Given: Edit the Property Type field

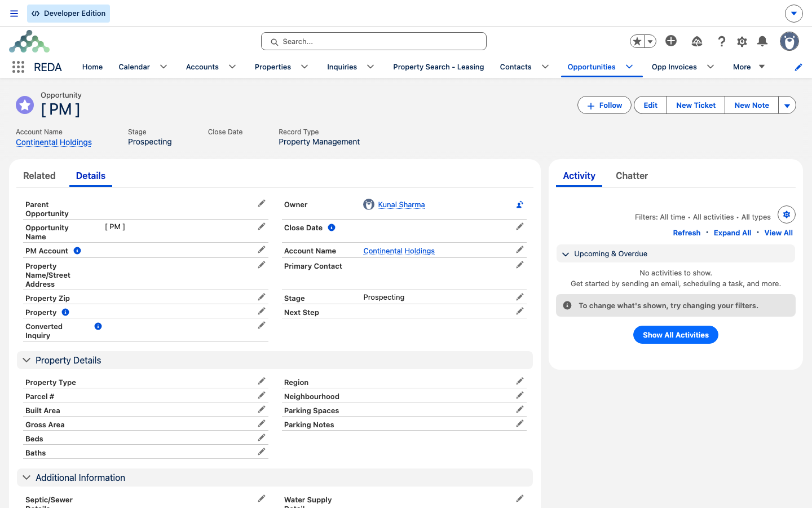Looking at the screenshot, I should pos(262,381).
